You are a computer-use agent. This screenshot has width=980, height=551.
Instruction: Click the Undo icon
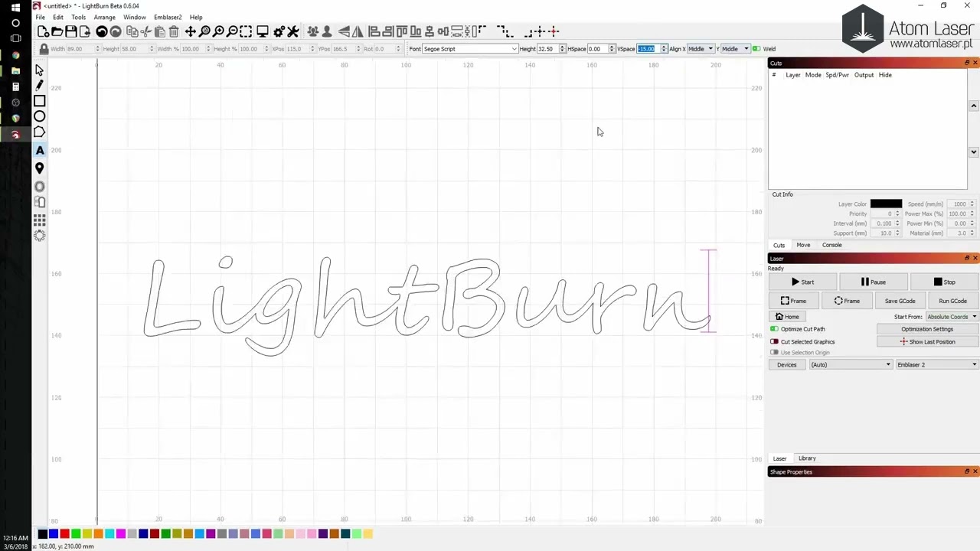pyautogui.click(x=101, y=31)
